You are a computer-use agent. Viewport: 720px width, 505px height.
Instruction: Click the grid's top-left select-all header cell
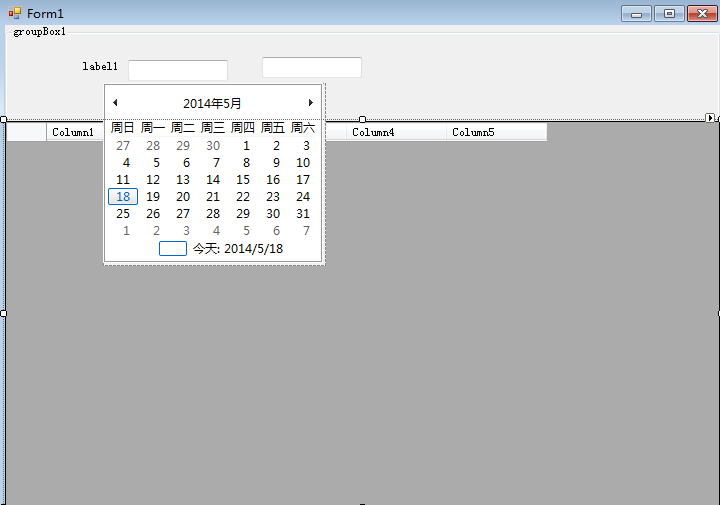[27, 132]
